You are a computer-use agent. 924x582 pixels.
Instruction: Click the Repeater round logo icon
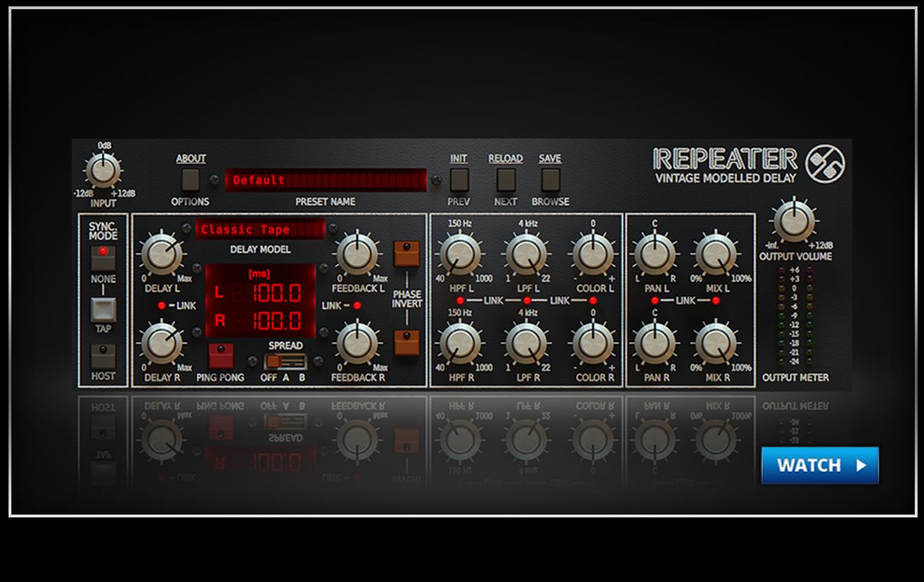824,165
